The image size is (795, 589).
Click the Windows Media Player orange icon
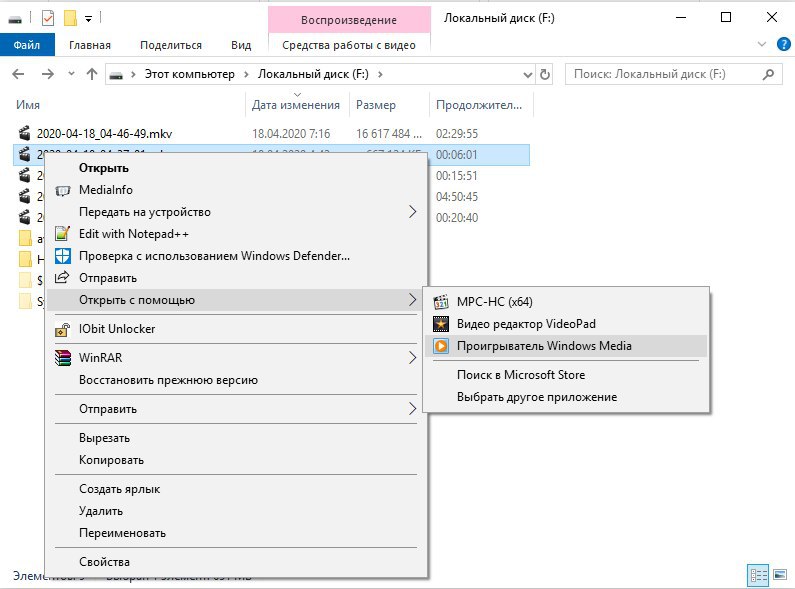point(441,346)
